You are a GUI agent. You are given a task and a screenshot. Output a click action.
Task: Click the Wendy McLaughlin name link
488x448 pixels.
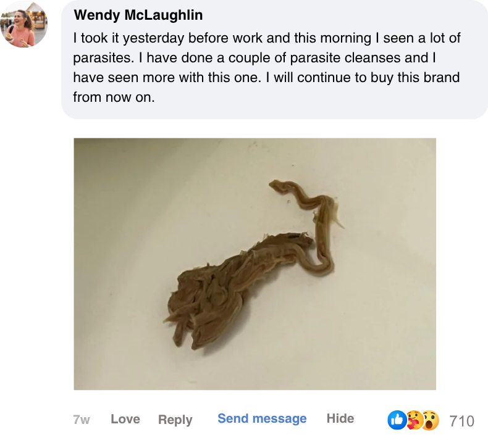(x=138, y=15)
